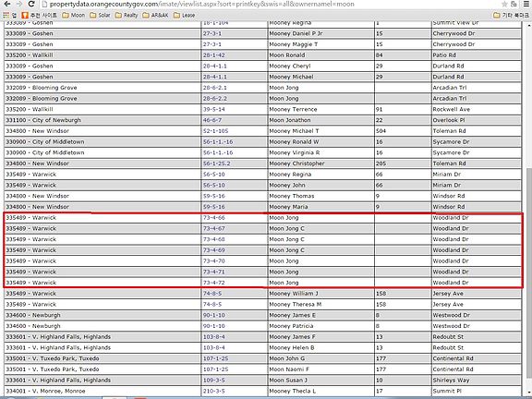This screenshot has height=399, width=532.
Task: Select the owner name Moon Susan J
Action: (x=288, y=380)
